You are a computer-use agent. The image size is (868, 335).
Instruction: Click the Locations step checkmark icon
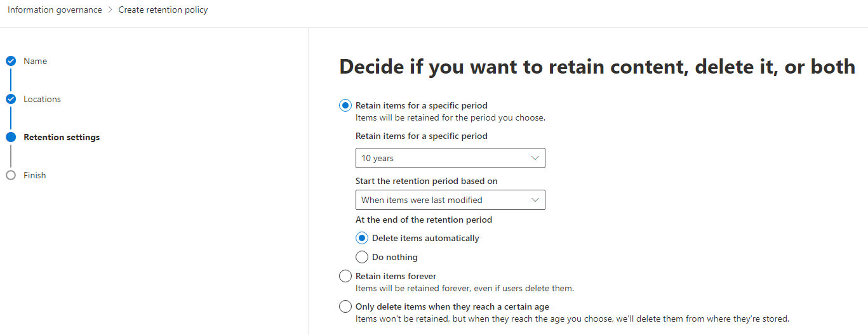pos(11,100)
